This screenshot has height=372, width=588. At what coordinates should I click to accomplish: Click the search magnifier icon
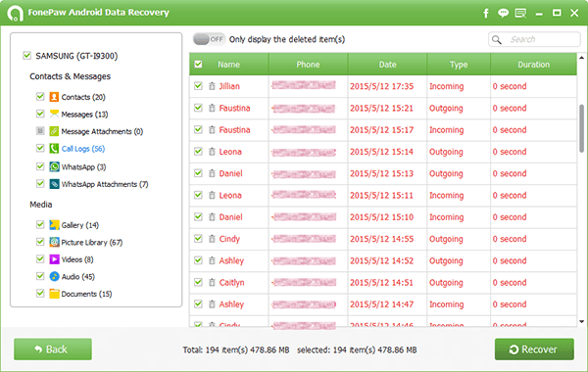pos(497,39)
